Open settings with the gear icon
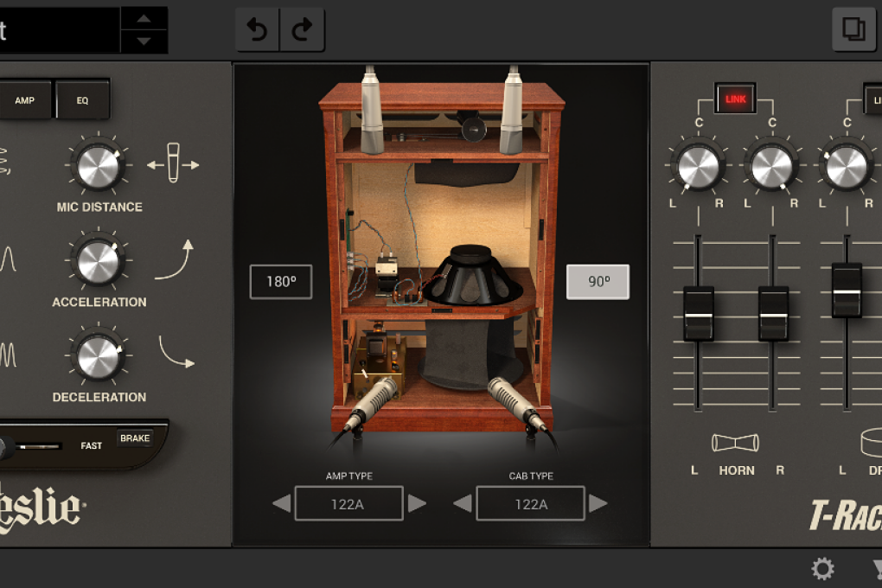 (x=822, y=569)
